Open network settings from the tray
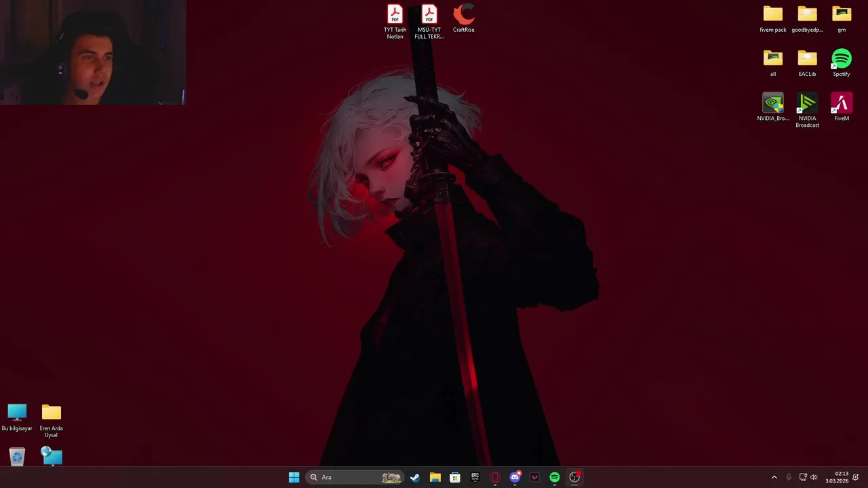 [803, 477]
